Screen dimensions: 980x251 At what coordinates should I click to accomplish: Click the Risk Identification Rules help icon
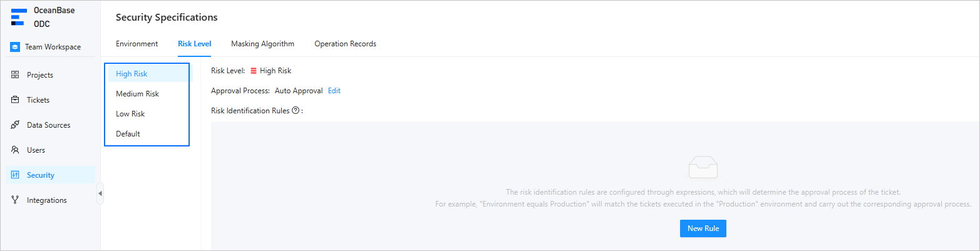point(296,111)
